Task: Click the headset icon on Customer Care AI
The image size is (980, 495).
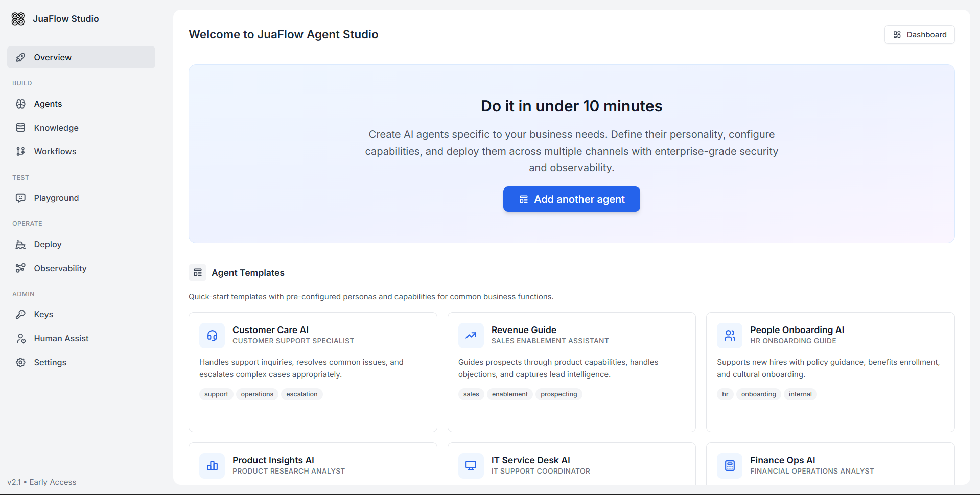Action: click(212, 336)
